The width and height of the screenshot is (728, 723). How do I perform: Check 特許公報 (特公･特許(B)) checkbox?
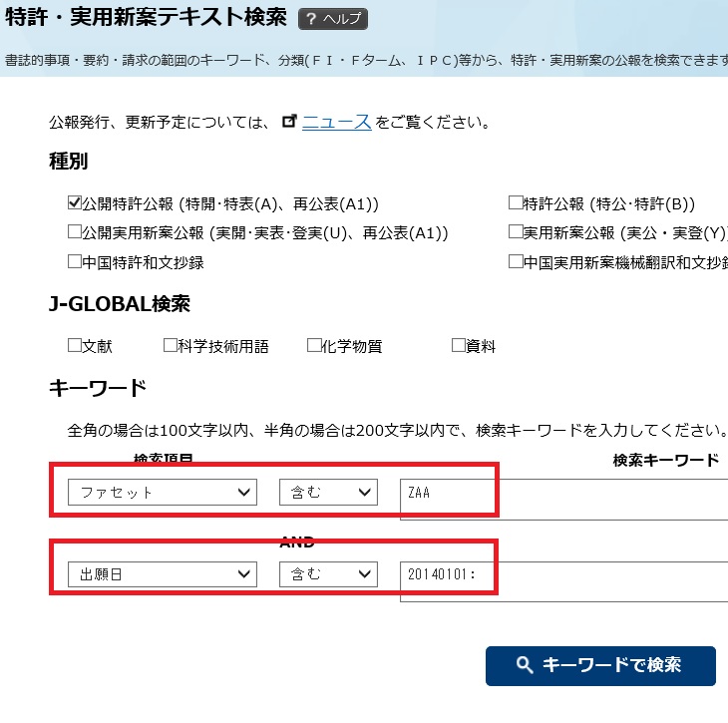516,202
